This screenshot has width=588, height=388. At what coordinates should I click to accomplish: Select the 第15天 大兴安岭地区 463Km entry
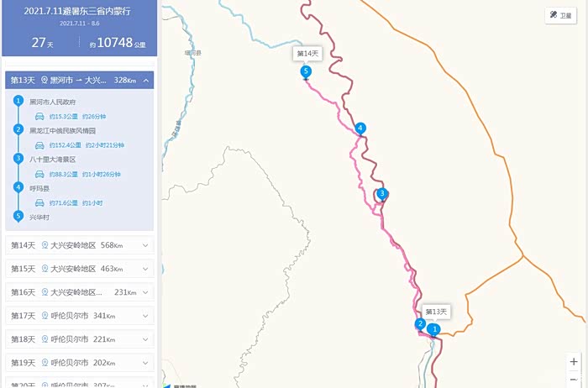pyautogui.click(x=80, y=269)
